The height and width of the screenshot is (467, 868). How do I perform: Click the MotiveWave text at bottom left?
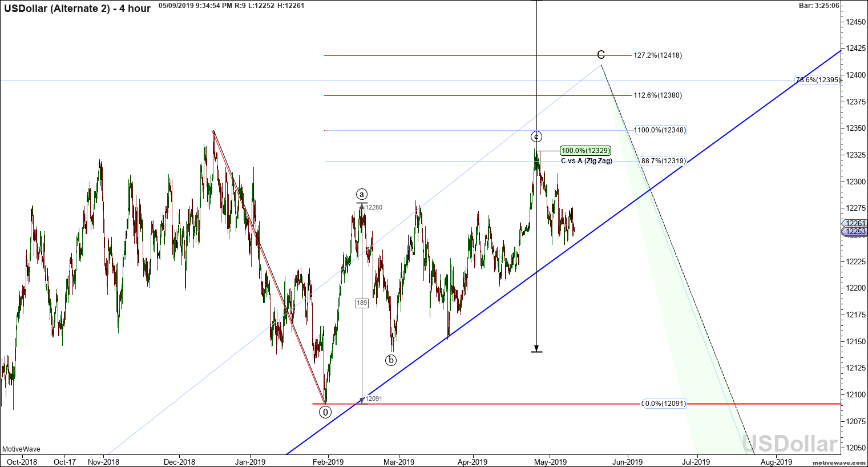21,449
